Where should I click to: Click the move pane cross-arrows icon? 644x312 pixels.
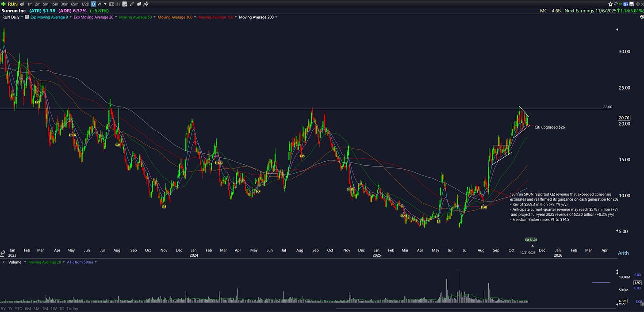pos(638,4)
